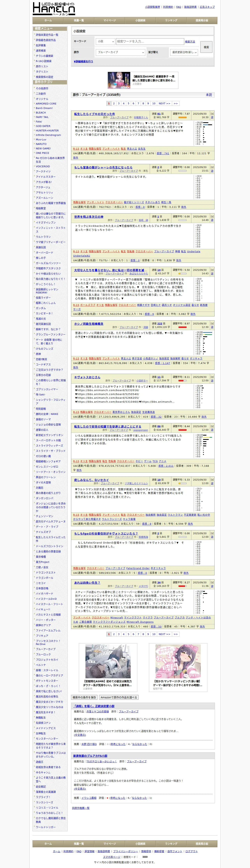Open the 並び替え sort order dropdown

click(x=184, y=52)
